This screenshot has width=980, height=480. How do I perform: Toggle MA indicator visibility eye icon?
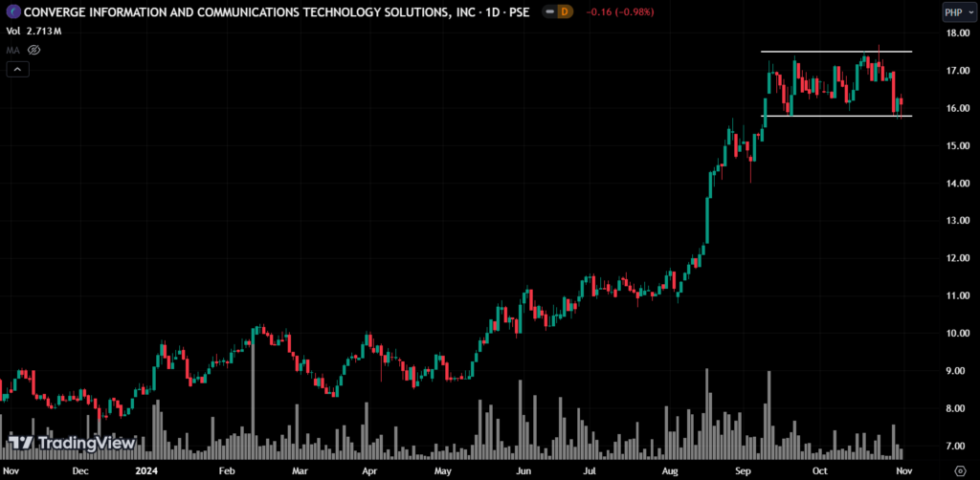click(x=34, y=50)
